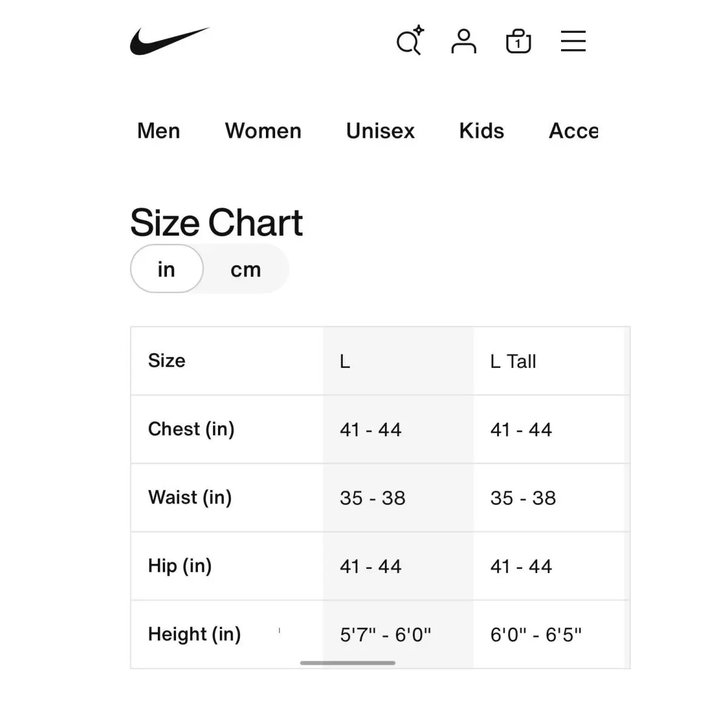Select the Kids tab
The height and width of the screenshot is (728, 728).
tap(481, 131)
